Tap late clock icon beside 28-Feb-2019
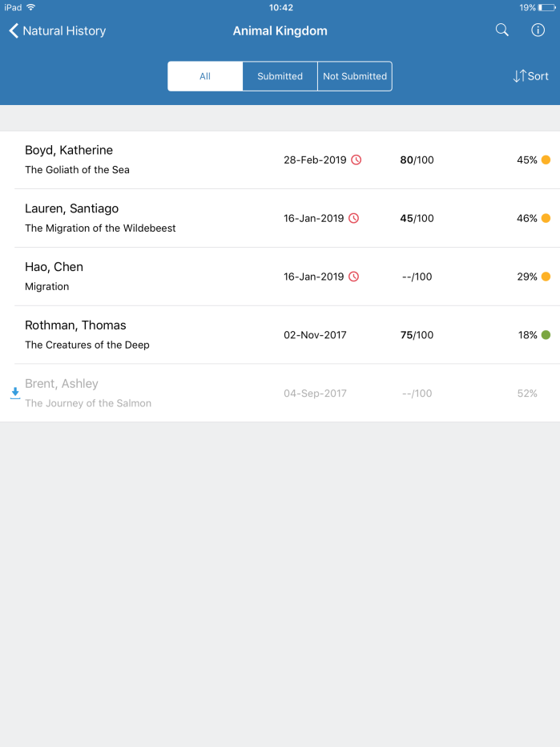560x747 pixels. [x=357, y=160]
